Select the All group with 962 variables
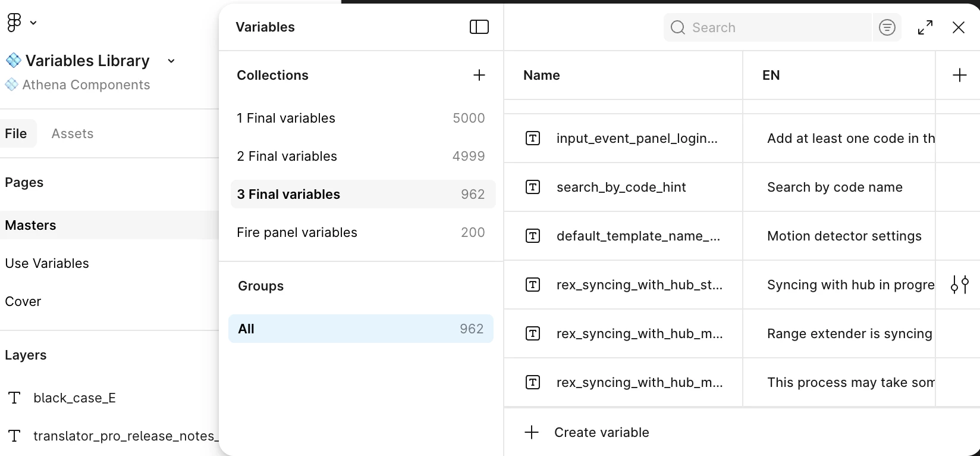The height and width of the screenshot is (456, 980). click(360, 329)
